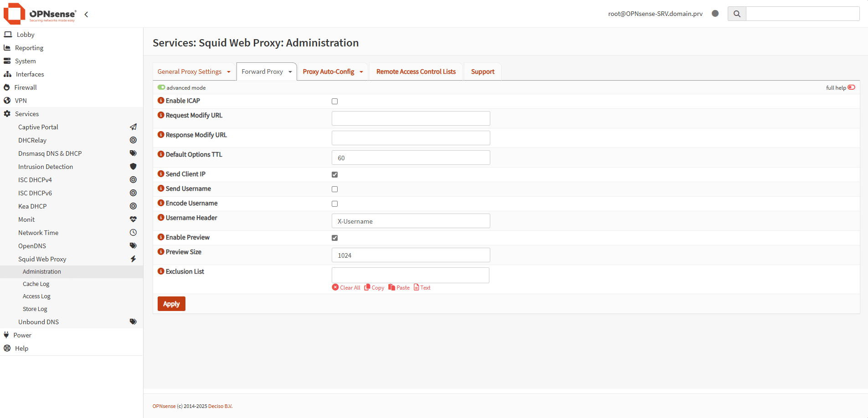Viewport: 868px width, 418px height.
Task: Tick the Enable ICAP checkbox
Action: point(335,102)
